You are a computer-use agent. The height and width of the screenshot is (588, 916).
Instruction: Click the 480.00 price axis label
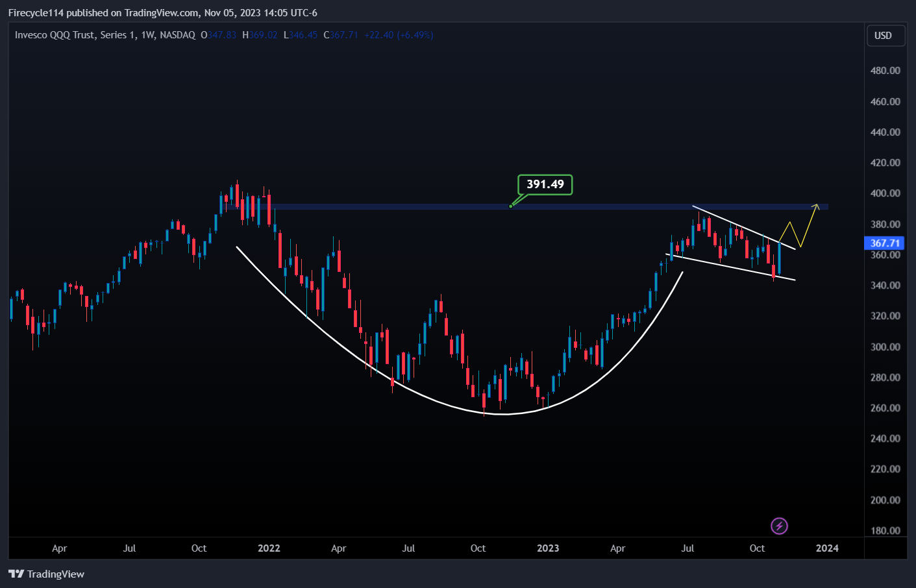point(885,70)
